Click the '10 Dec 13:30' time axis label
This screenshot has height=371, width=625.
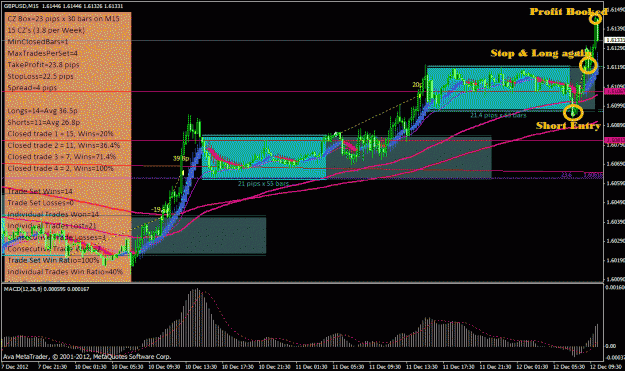(200, 367)
